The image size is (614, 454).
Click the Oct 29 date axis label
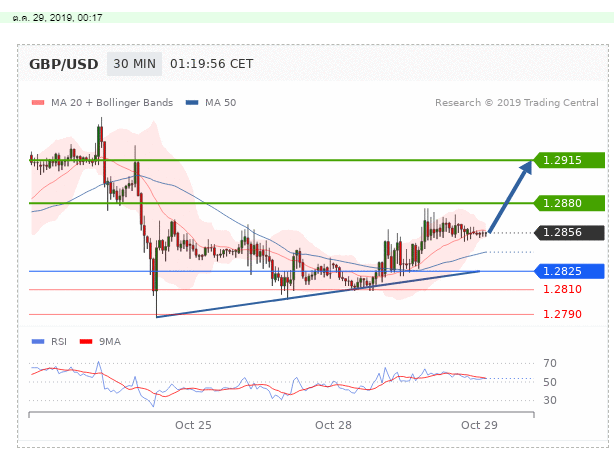pyautogui.click(x=479, y=425)
